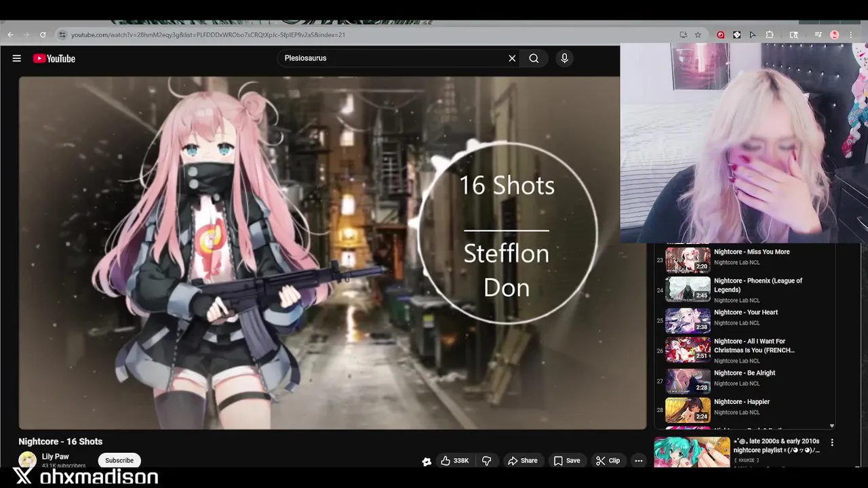
Task: Select the youtube.com URL in address bar
Action: coord(208,35)
